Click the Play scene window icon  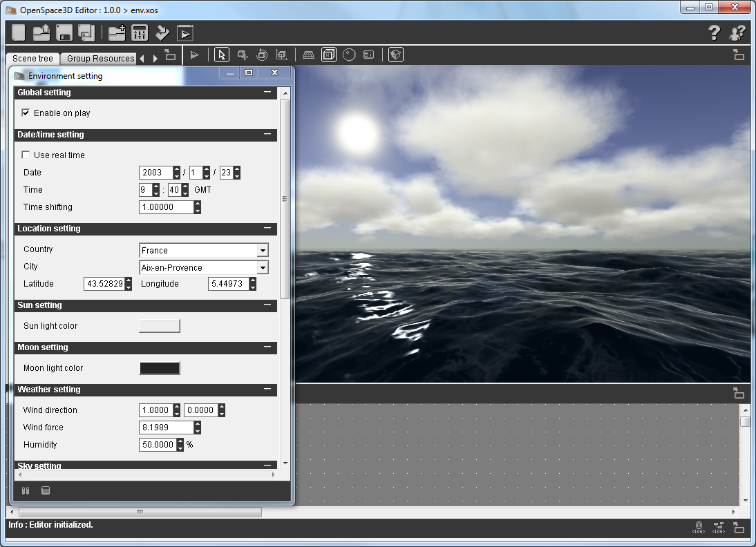185,32
